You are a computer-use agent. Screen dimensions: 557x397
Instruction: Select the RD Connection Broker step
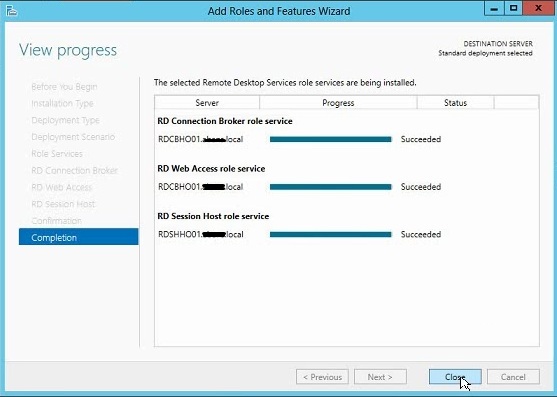pos(75,170)
